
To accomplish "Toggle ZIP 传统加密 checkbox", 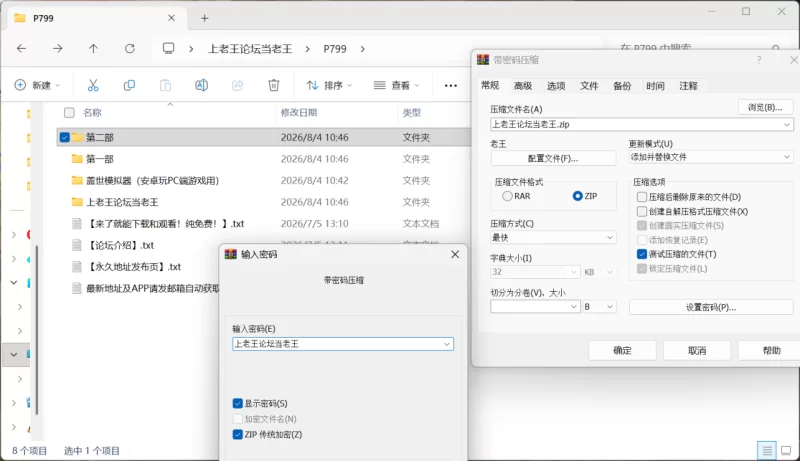I will (237, 434).
